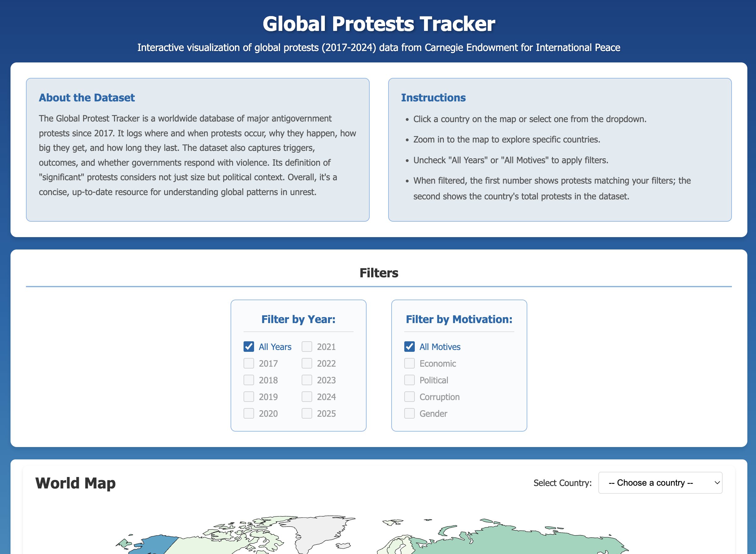Check the Political motivation box
The height and width of the screenshot is (554, 756).
(x=409, y=380)
